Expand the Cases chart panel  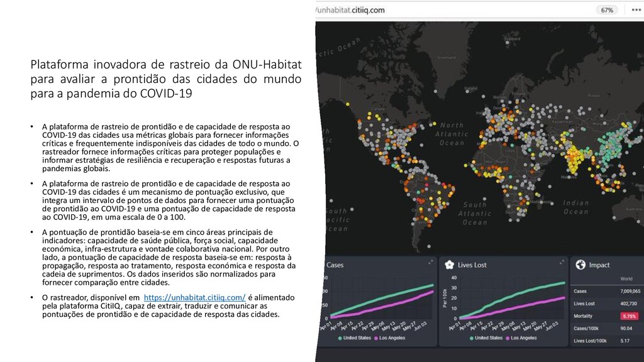(430, 262)
